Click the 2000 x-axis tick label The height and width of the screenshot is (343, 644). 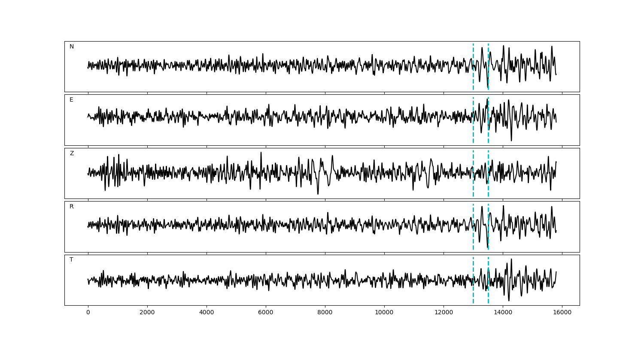click(x=147, y=313)
